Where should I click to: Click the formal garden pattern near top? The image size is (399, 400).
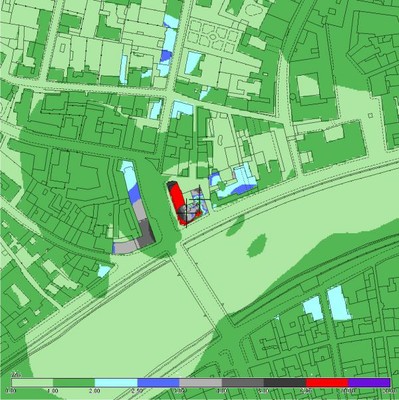(x=212, y=36)
